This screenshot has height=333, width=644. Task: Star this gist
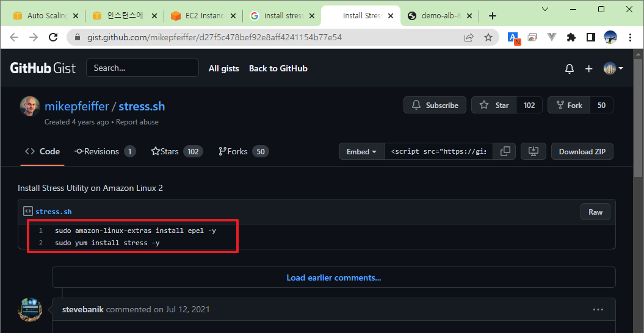point(494,105)
